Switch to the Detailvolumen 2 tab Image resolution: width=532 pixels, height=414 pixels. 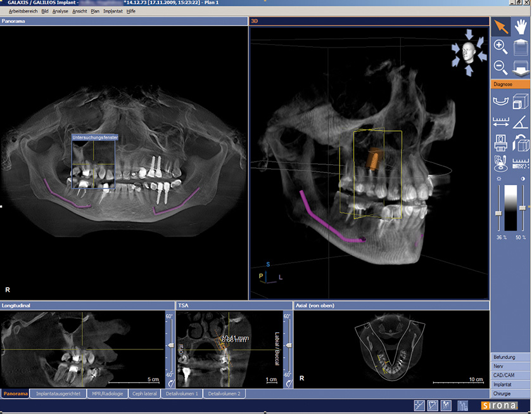pos(224,394)
